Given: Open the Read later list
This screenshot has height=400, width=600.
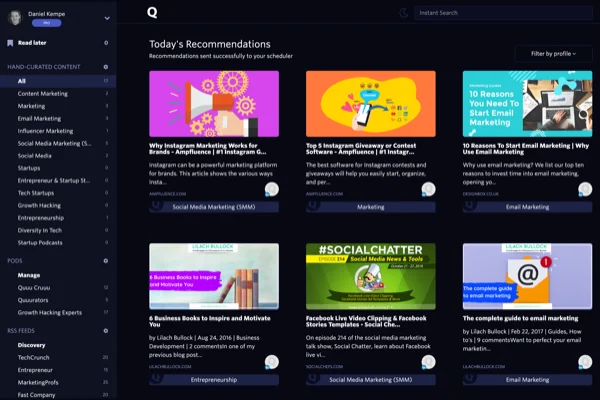Looking at the screenshot, I should tap(32, 43).
